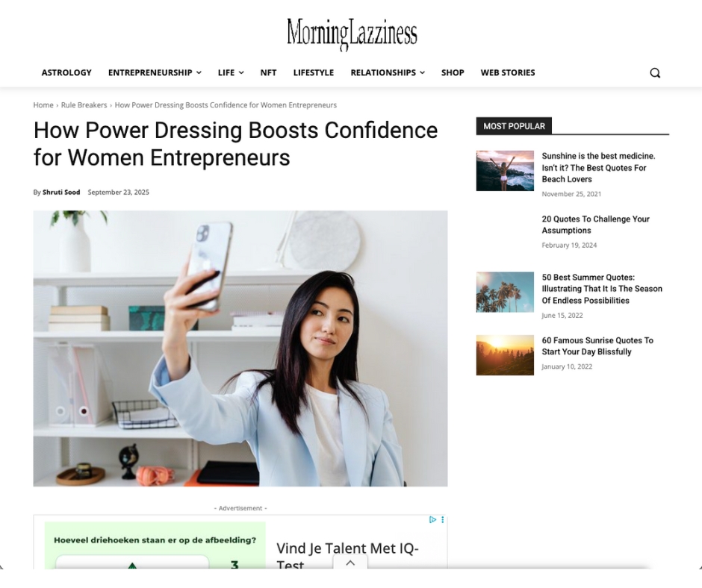This screenshot has width=702, height=588.
Task: Click the MorningLazziness logo
Action: 351,33
